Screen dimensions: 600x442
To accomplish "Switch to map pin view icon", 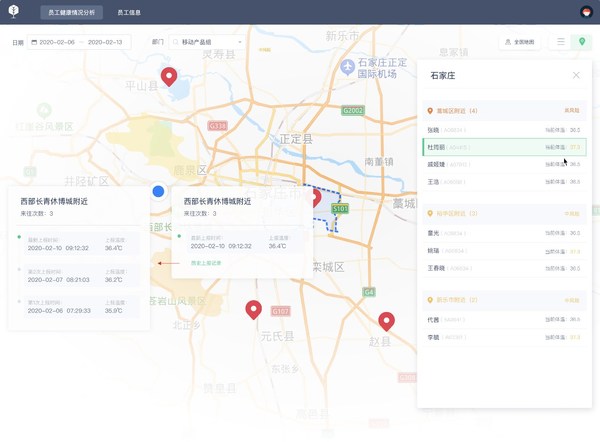I will (x=582, y=42).
